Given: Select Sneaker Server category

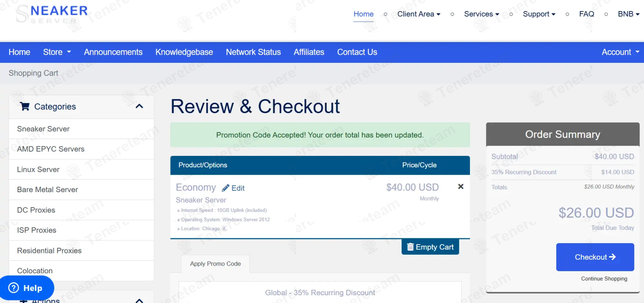Looking at the screenshot, I should 81,129.
